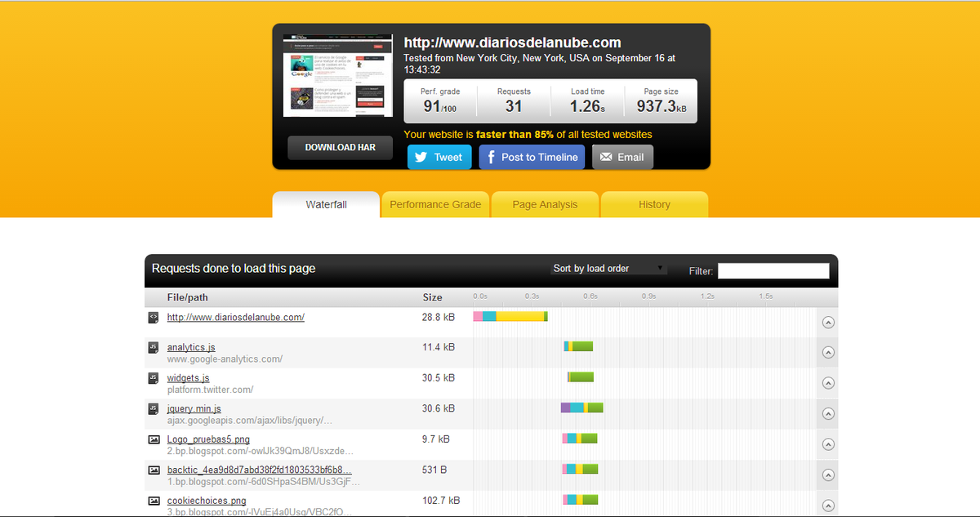The image size is (980, 517).
Task: Click inside the Filter text field
Action: coord(773,271)
